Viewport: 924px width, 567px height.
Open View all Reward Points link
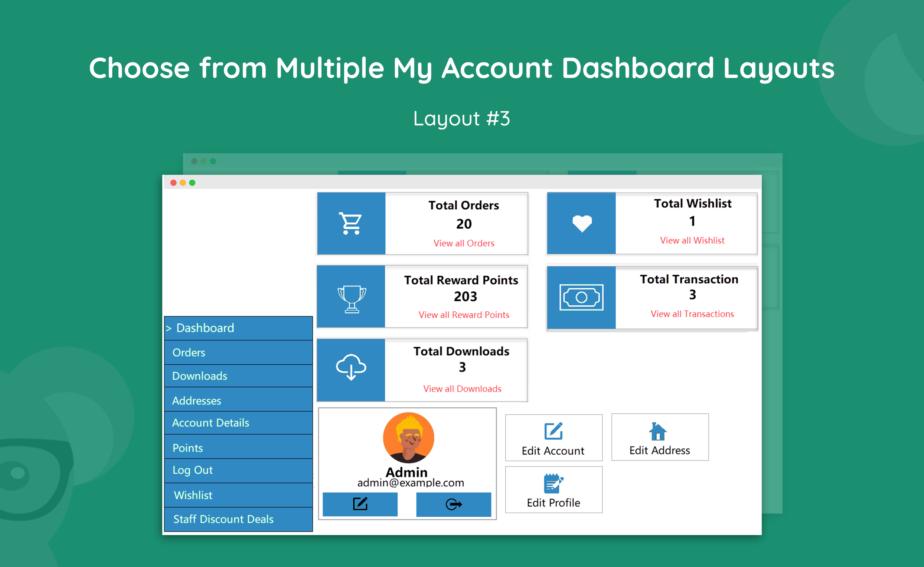pyautogui.click(x=464, y=315)
